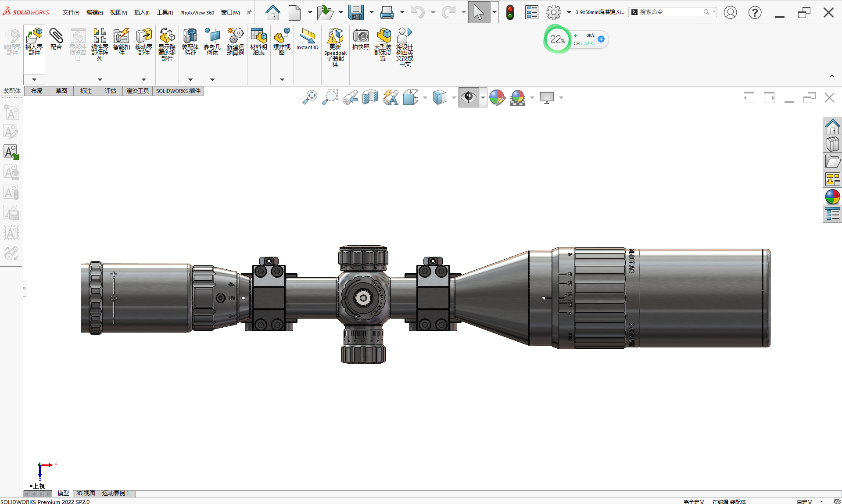Toggle Instant3D mode
This screenshot has height=504, width=842.
click(307, 39)
